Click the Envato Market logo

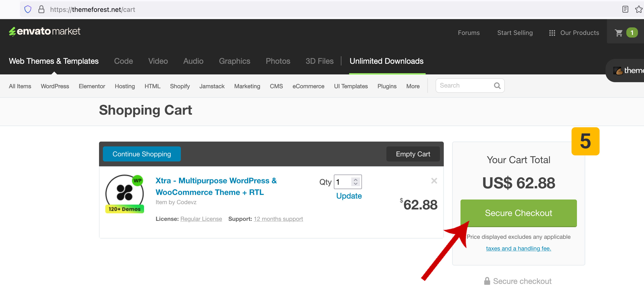click(45, 31)
